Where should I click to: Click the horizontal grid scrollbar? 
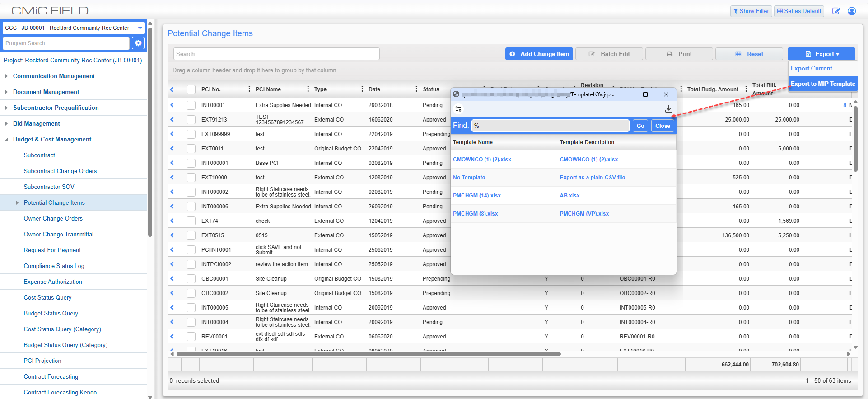pyautogui.click(x=369, y=354)
